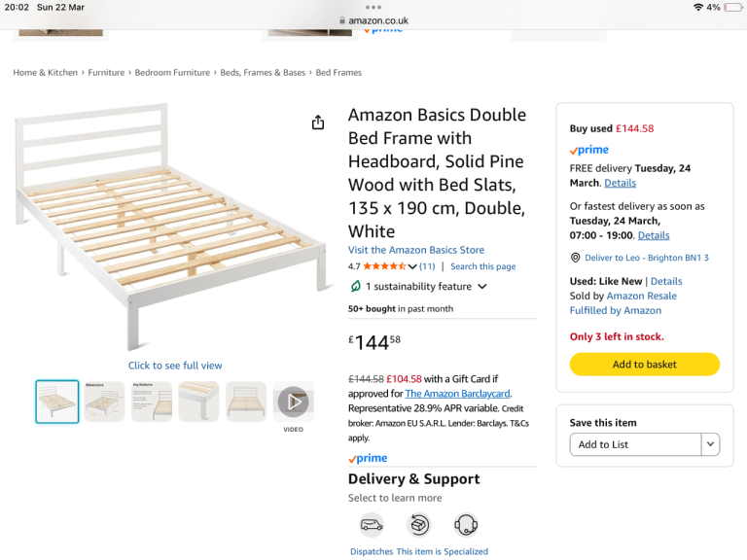Click the returns box icon

click(x=418, y=525)
